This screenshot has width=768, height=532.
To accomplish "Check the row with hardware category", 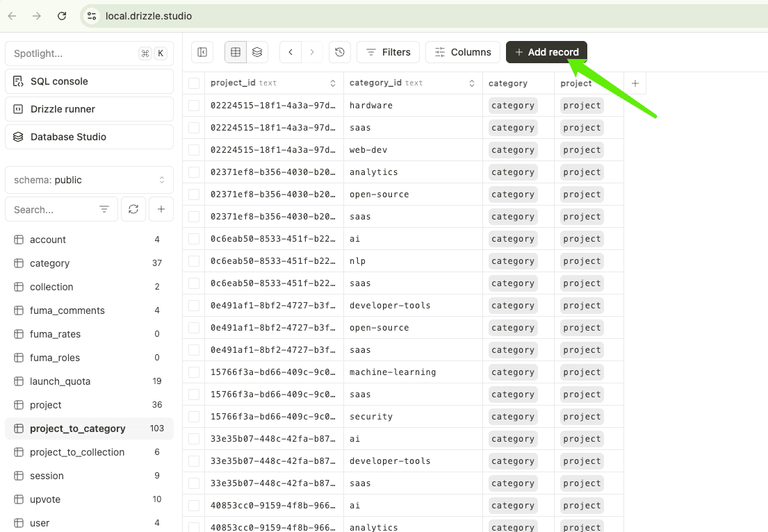I will [x=194, y=106].
